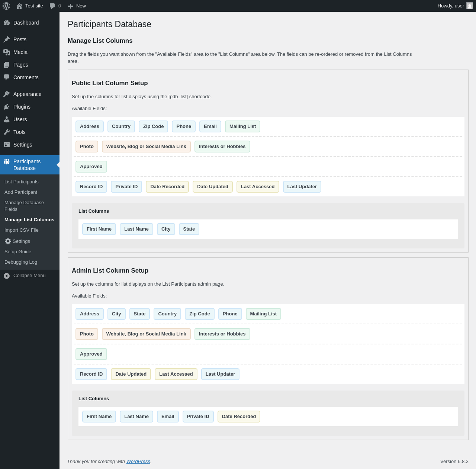Click the Plugins plug icon
Image resolution: width=476 pixels, height=469 pixels.
[x=7, y=107]
